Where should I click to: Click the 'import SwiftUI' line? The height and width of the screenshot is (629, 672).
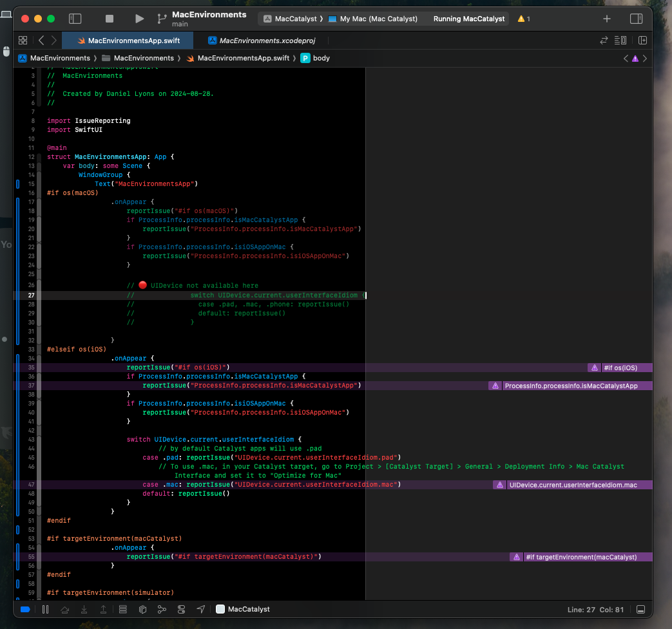(x=75, y=130)
